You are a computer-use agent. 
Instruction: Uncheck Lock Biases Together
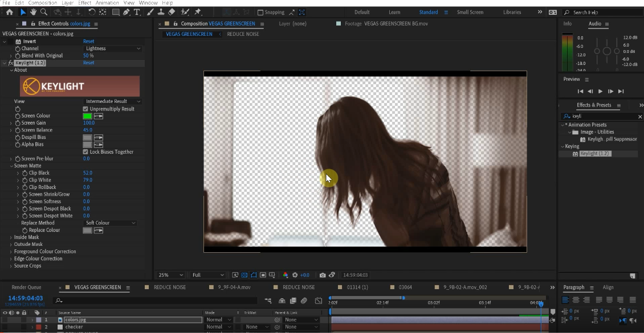85,152
